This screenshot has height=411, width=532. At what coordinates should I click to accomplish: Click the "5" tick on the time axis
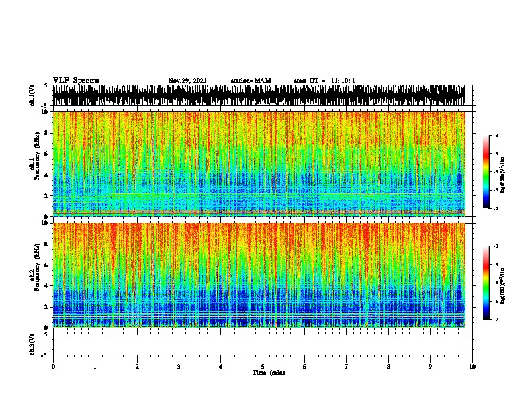(263, 367)
